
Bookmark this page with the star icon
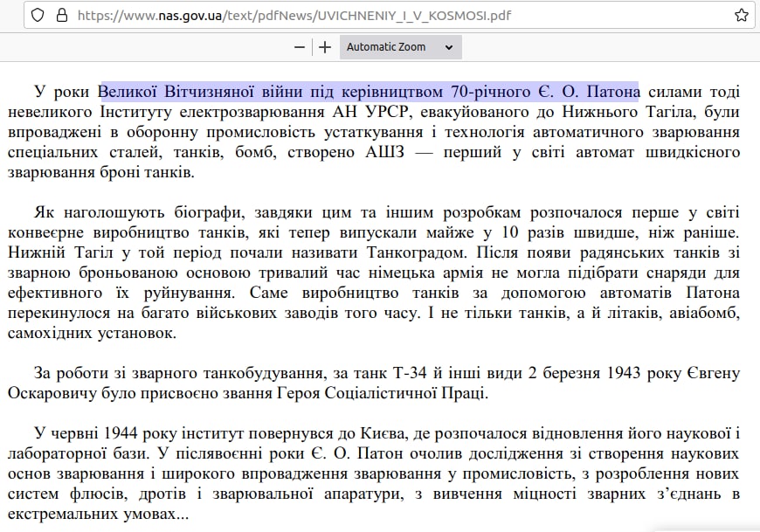[741, 16]
